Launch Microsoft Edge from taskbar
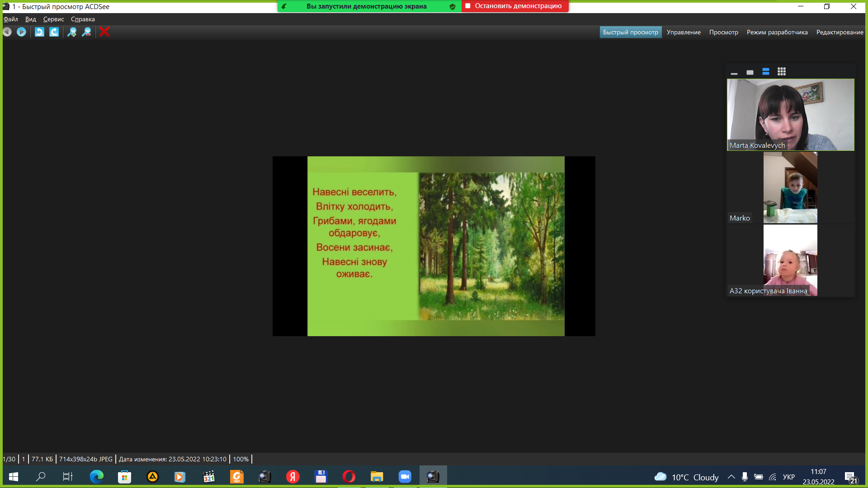This screenshot has height=488, width=868. [96, 477]
